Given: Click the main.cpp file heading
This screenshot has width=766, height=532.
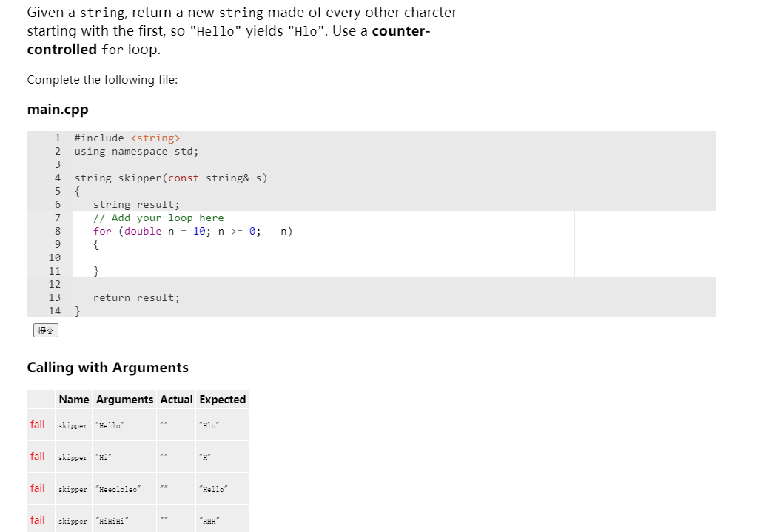Looking at the screenshot, I should tap(57, 109).
